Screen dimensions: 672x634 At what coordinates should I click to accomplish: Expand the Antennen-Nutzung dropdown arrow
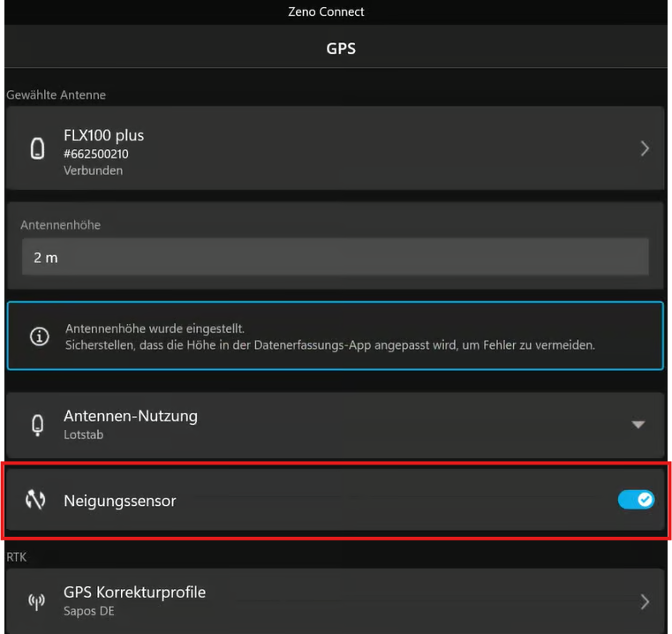(638, 425)
